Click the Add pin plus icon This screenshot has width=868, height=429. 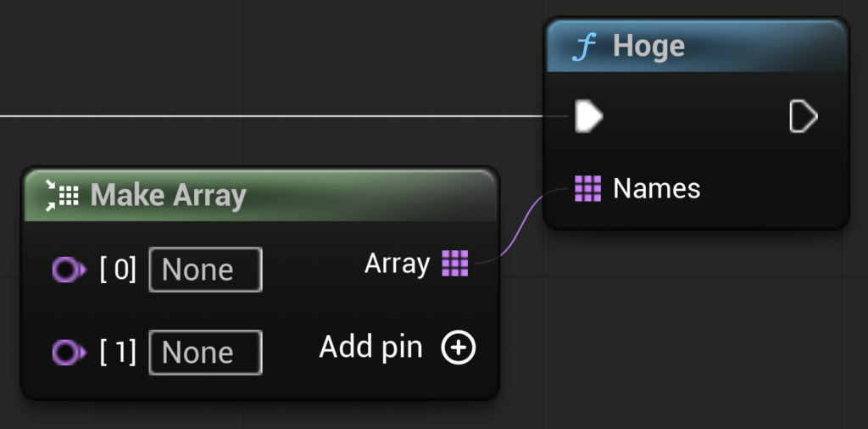pos(459,348)
